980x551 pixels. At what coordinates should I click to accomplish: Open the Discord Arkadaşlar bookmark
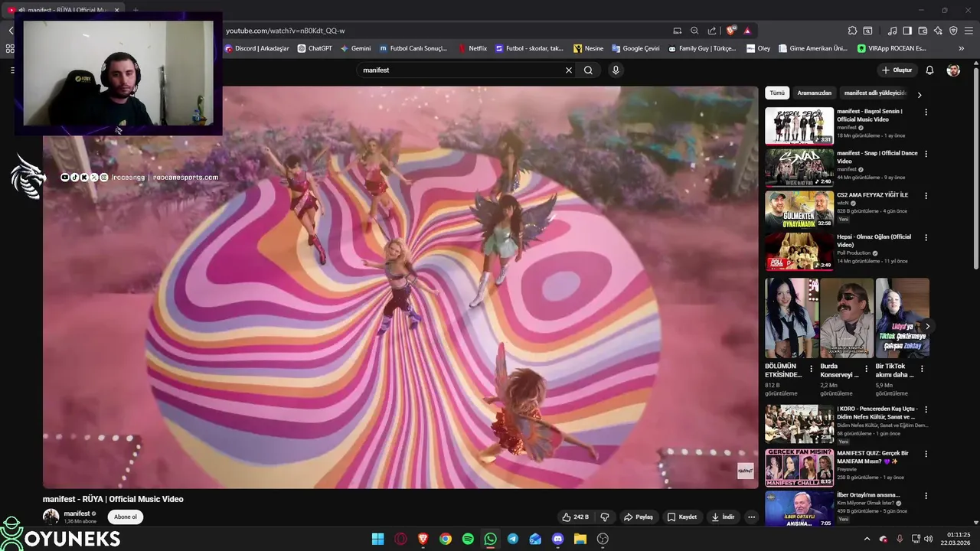pyautogui.click(x=256, y=48)
